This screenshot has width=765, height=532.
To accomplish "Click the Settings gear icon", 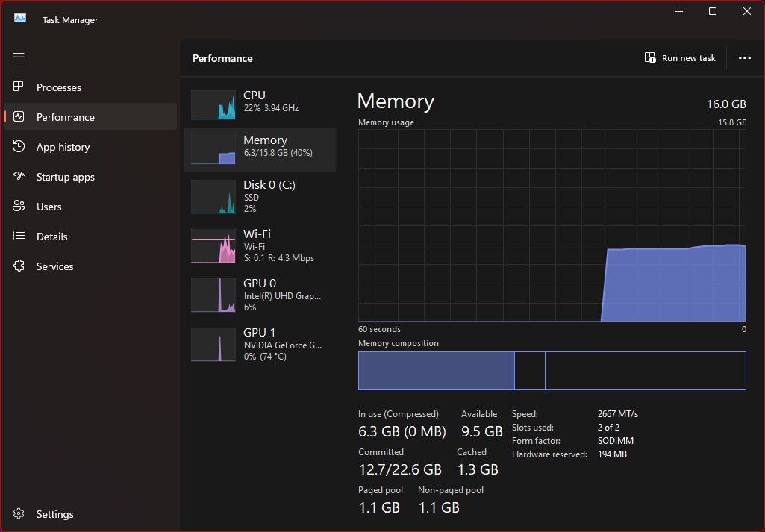I will click(x=19, y=514).
